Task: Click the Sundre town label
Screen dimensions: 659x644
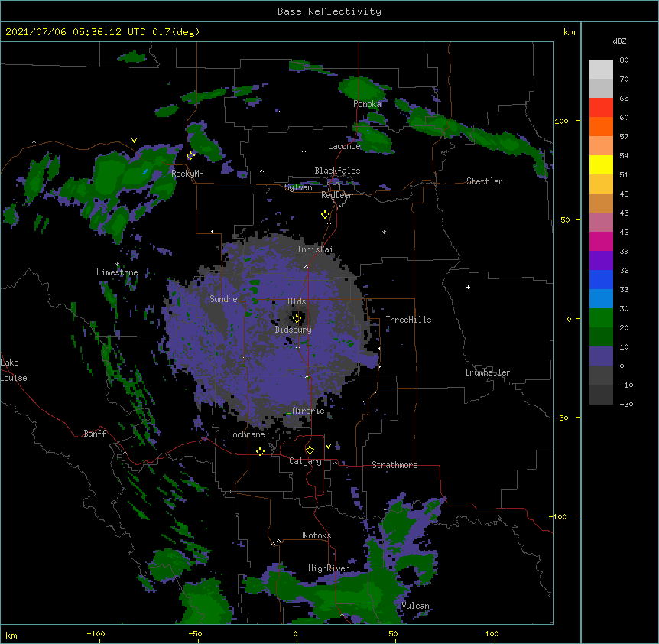Action: pyautogui.click(x=223, y=299)
